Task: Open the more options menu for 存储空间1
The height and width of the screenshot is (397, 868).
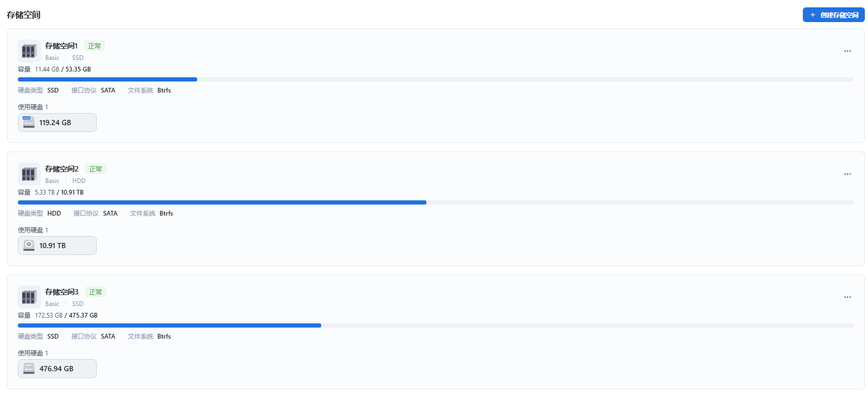Action: [847, 51]
